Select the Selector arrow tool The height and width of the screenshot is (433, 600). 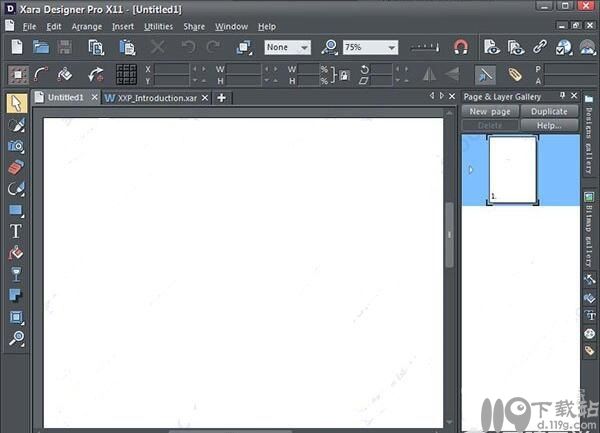[16, 103]
